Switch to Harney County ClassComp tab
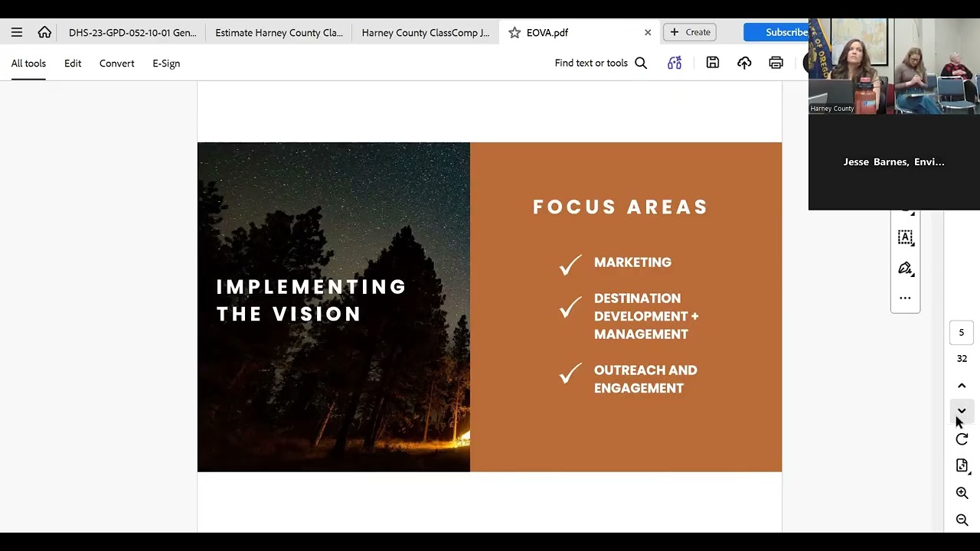The image size is (980, 551). (x=425, y=32)
